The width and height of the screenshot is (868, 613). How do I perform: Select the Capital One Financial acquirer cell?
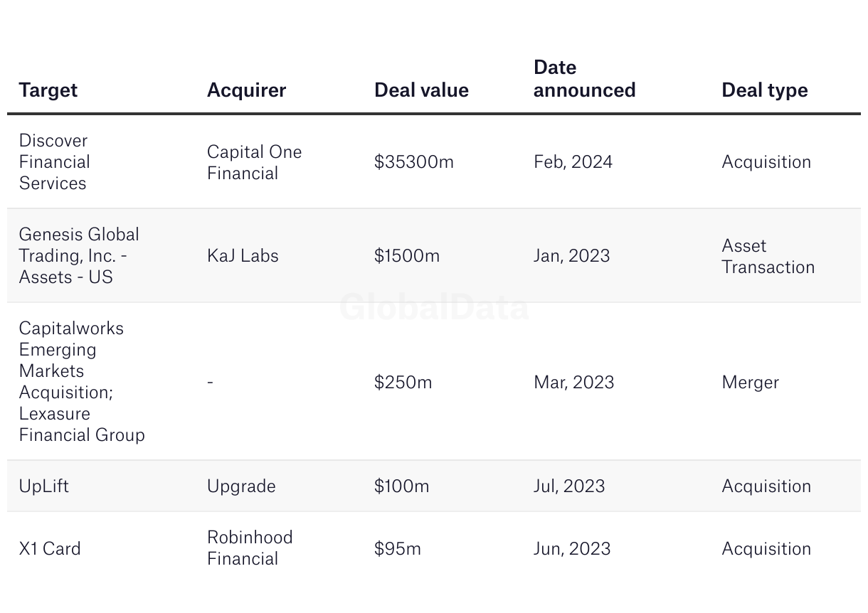click(x=254, y=162)
